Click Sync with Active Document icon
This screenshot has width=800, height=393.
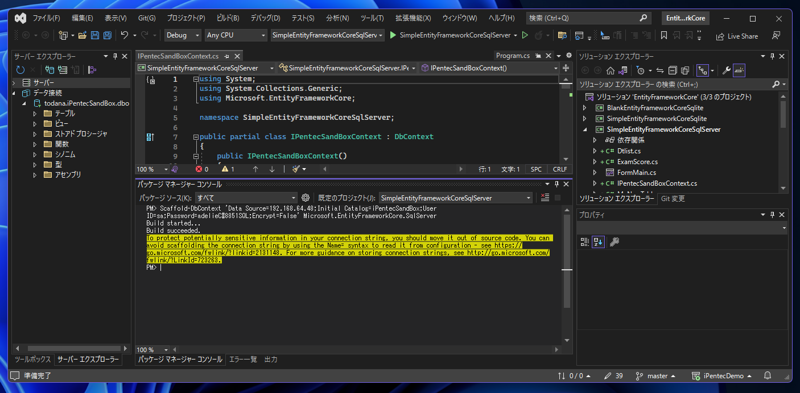(660, 70)
